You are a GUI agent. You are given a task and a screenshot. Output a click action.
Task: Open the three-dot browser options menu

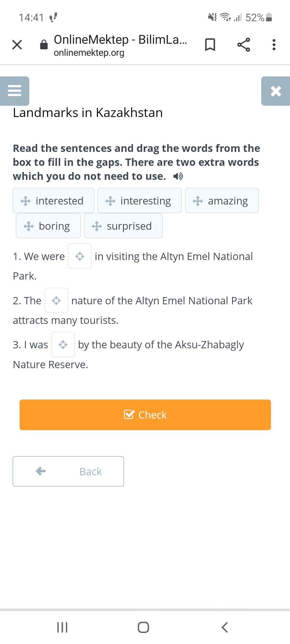[x=274, y=45]
